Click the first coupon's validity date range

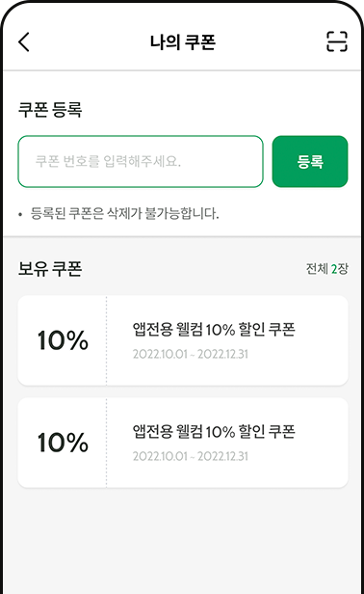(x=191, y=354)
